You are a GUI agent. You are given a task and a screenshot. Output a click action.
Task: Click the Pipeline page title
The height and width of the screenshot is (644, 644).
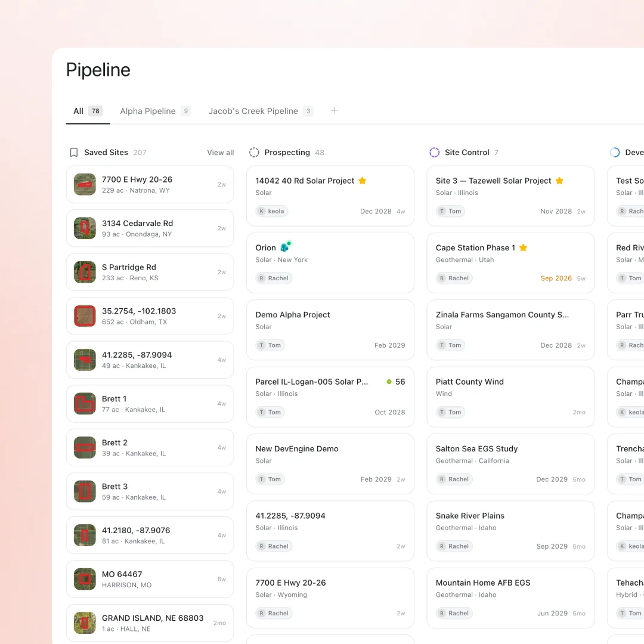point(98,70)
